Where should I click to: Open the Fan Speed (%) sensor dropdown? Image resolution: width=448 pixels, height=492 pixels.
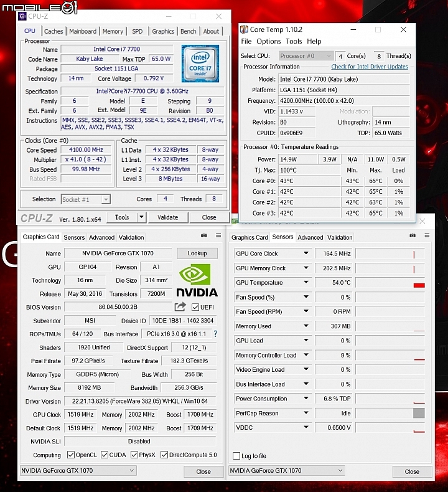coord(306,297)
